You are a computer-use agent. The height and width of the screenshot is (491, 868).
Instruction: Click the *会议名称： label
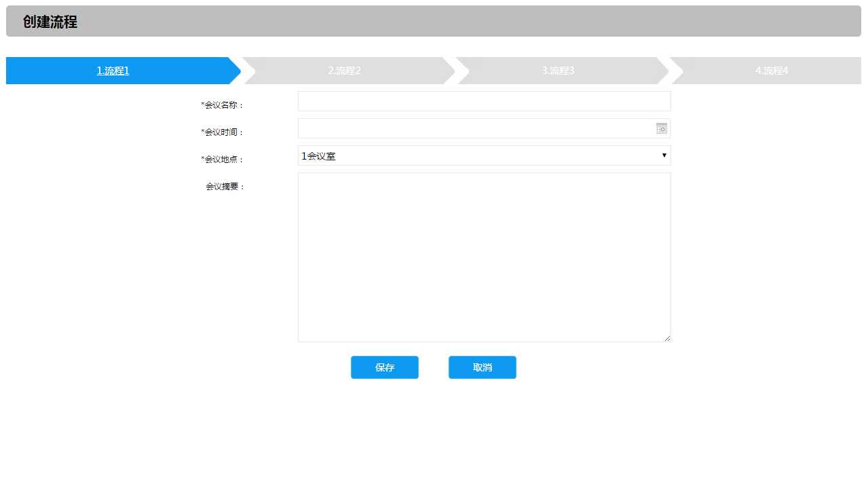click(223, 105)
